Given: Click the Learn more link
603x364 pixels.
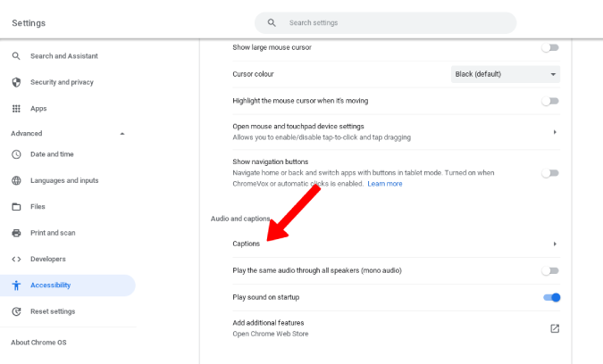Looking at the screenshot, I should [384, 184].
